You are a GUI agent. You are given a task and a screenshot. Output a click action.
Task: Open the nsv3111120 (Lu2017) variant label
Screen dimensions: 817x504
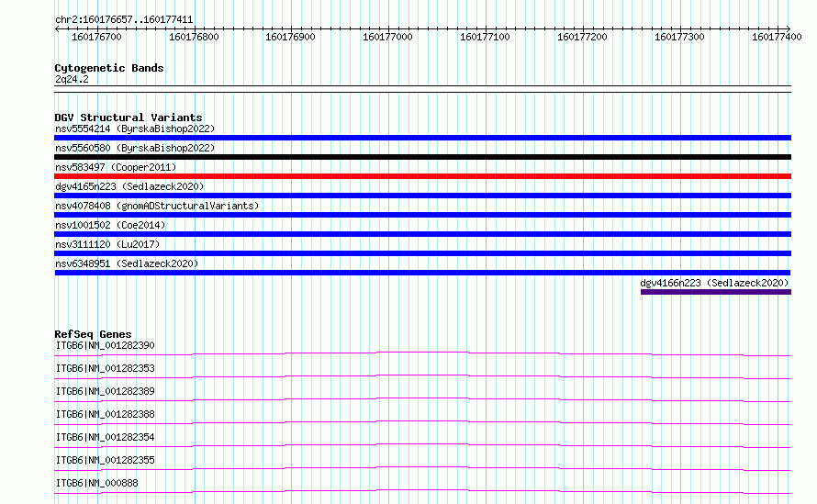pyautogui.click(x=107, y=244)
